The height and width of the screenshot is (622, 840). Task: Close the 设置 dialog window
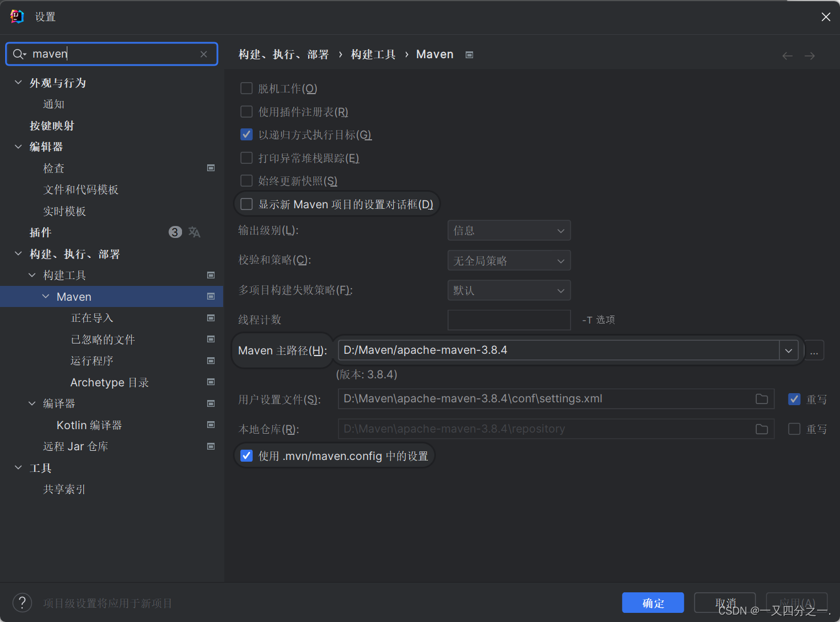(826, 17)
